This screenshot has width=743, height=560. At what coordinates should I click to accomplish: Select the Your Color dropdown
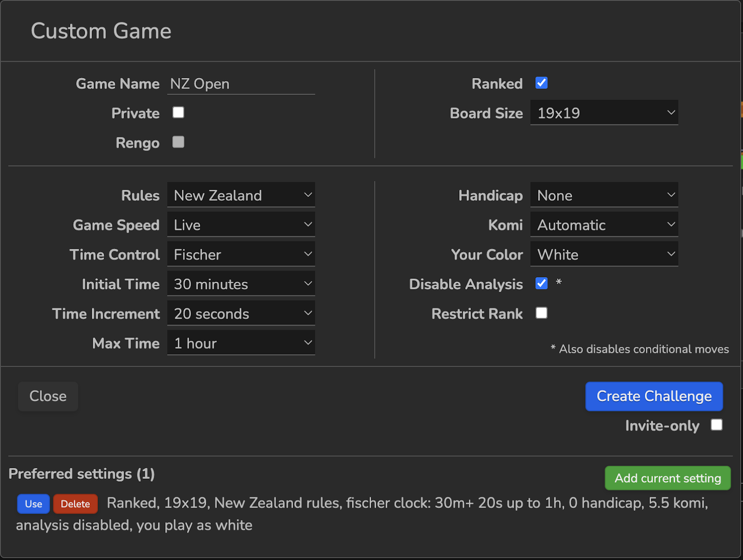click(604, 254)
